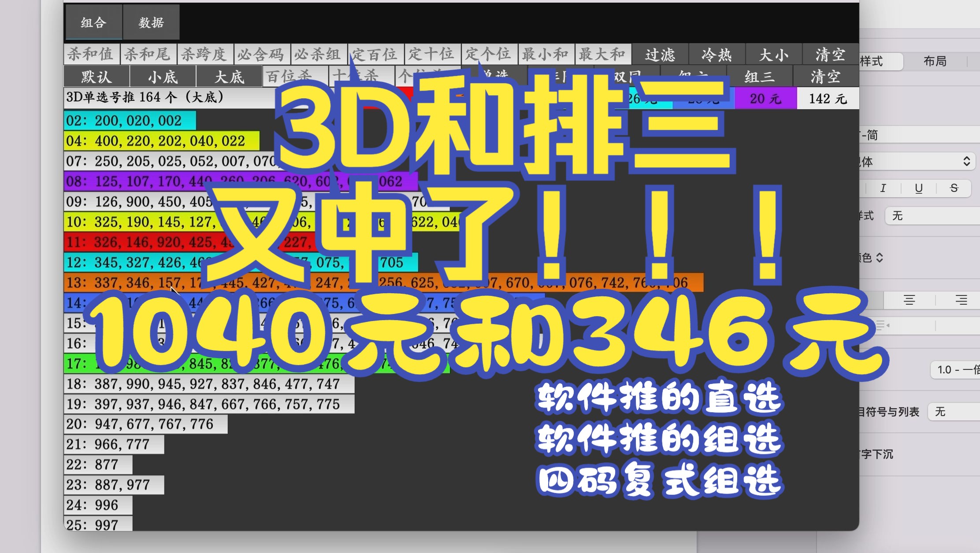Select the orange 13 sum row
The width and height of the screenshot is (980, 553).
click(384, 282)
